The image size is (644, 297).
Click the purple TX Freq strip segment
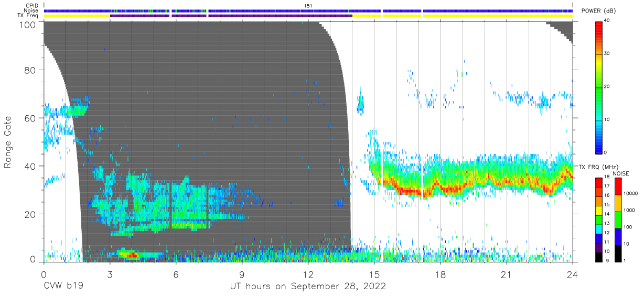(x=231, y=16)
